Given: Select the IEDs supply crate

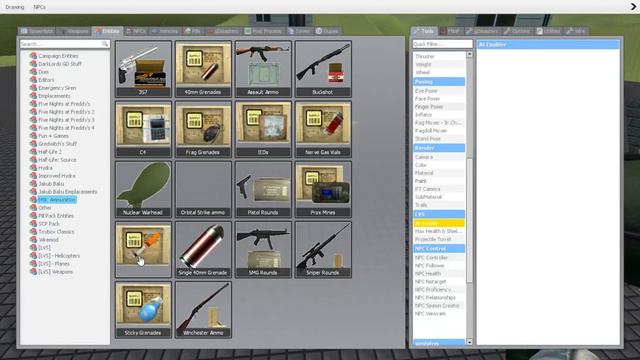Looking at the screenshot, I should [263, 129].
